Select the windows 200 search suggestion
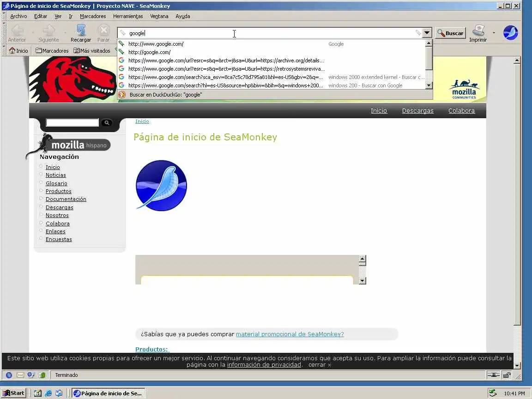Viewport: 532px width, 399px height. tap(271, 85)
